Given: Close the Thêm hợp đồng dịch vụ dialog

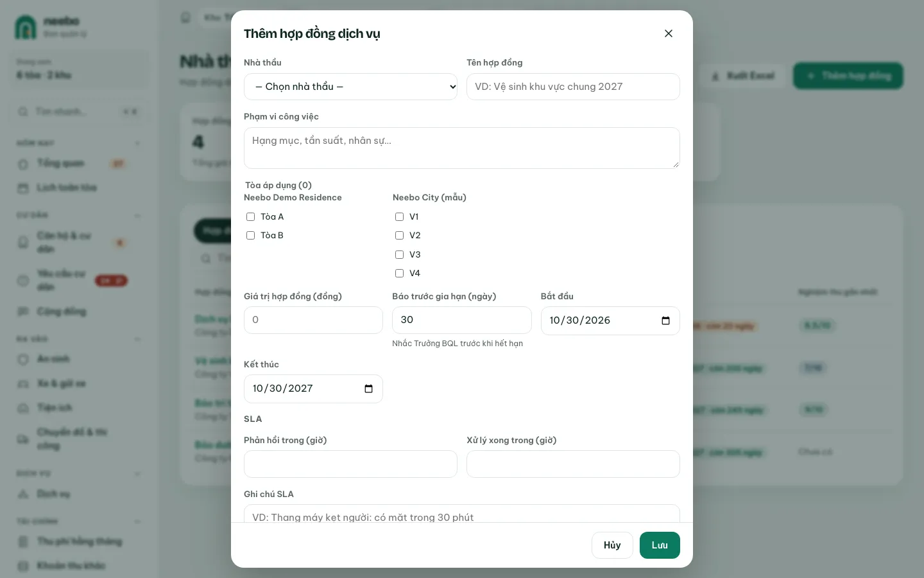Looking at the screenshot, I should coord(669,33).
